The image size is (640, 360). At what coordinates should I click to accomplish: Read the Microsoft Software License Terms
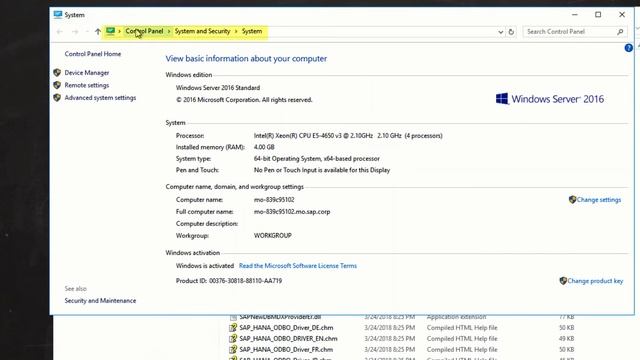(x=298, y=266)
